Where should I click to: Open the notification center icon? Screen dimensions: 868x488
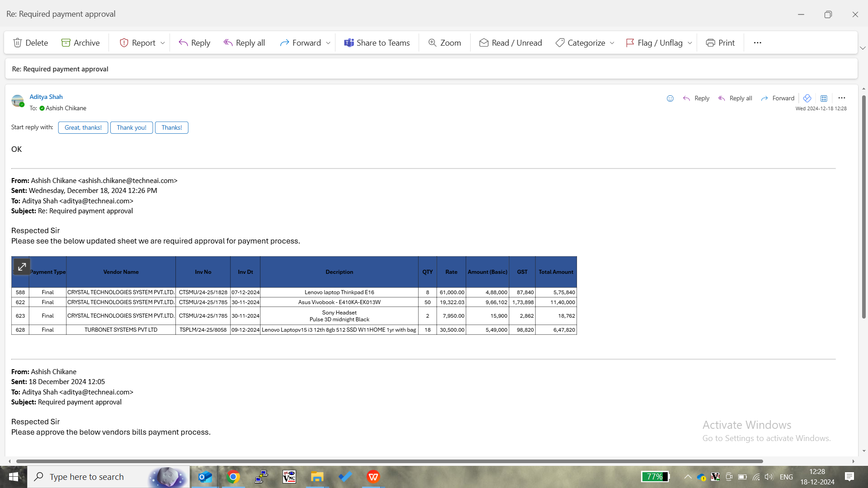coord(849,477)
